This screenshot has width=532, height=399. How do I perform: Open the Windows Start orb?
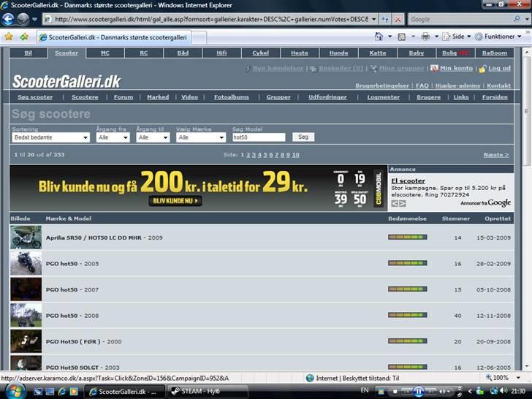(x=14, y=390)
